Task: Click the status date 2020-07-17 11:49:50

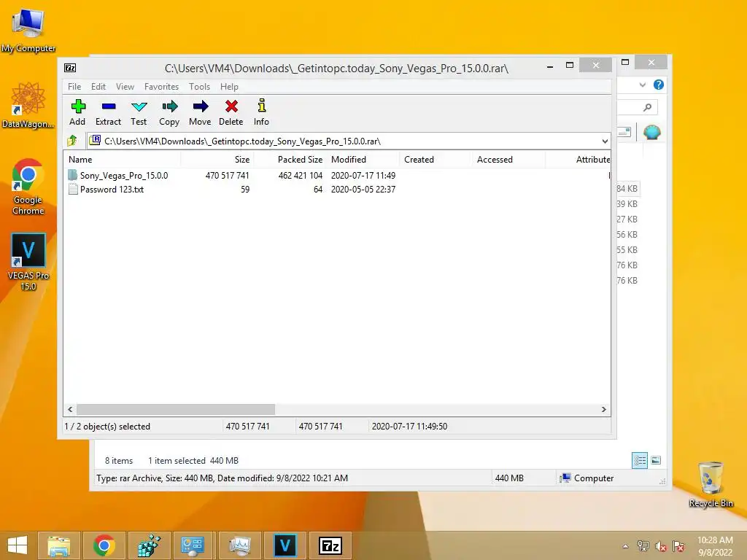Action: pos(409,426)
